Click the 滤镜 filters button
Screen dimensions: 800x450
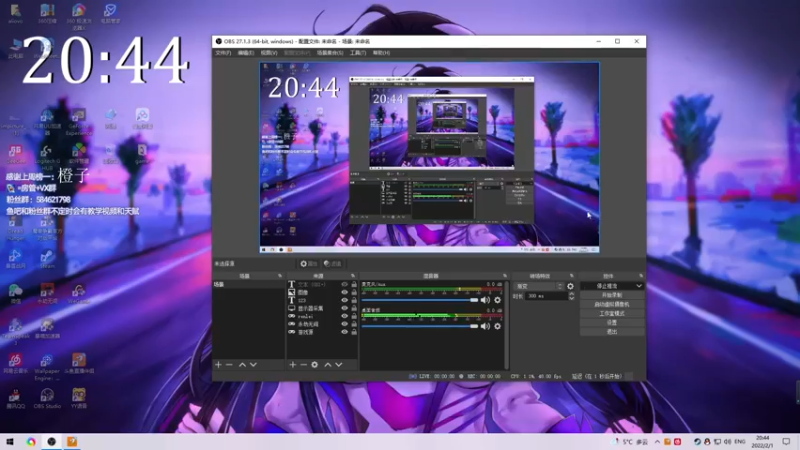click(333, 264)
